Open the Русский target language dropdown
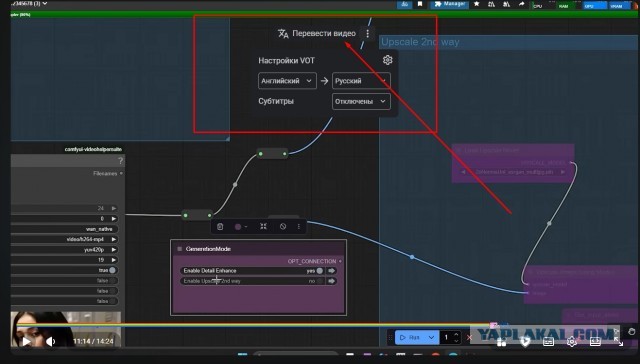 [x=361, y=81]
